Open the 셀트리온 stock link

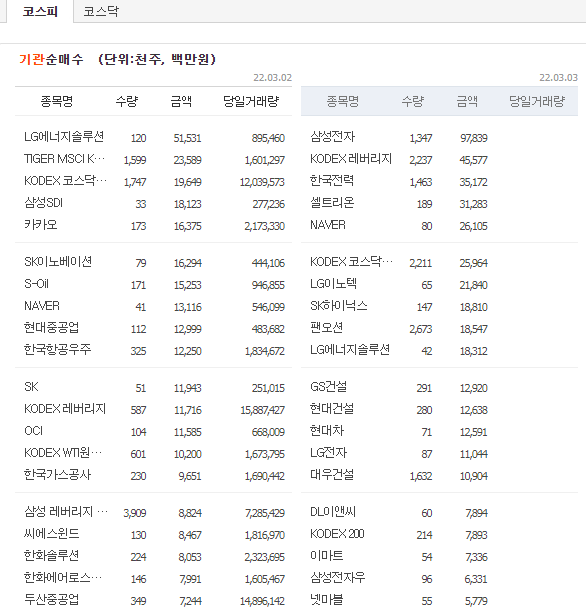[x=332, y=203]
